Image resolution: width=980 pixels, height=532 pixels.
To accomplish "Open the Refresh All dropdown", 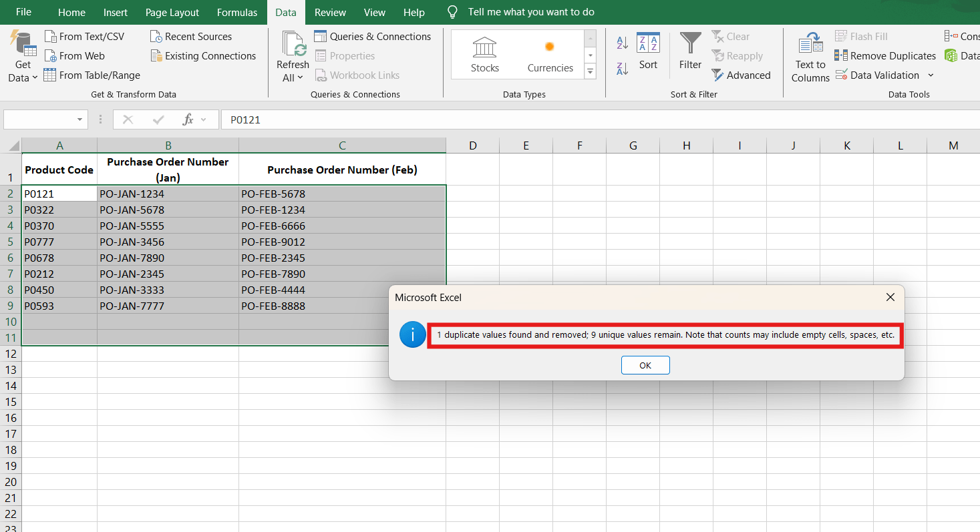I will click(x=293, y=77).
